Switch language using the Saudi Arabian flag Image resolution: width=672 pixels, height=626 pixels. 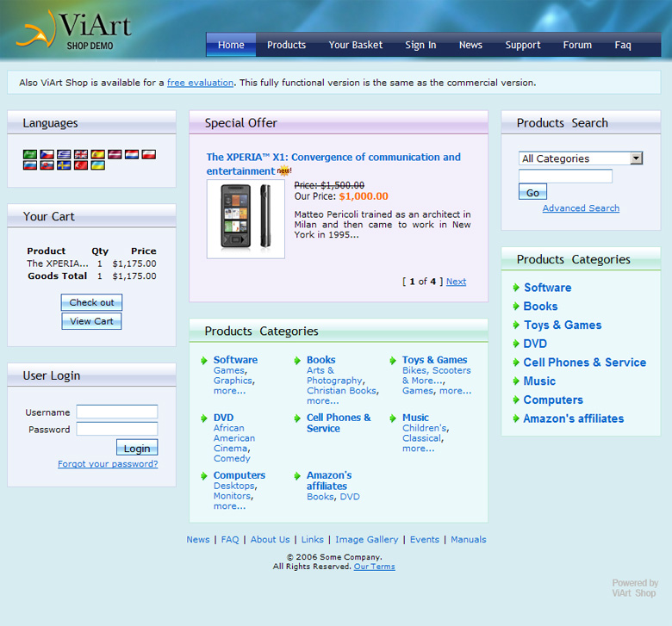30,154
